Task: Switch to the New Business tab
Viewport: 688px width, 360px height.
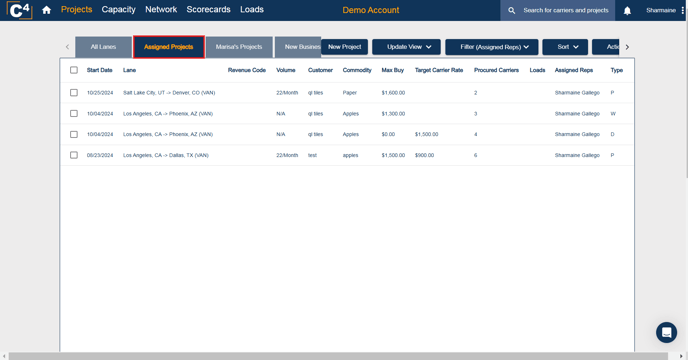Action: 298,47
